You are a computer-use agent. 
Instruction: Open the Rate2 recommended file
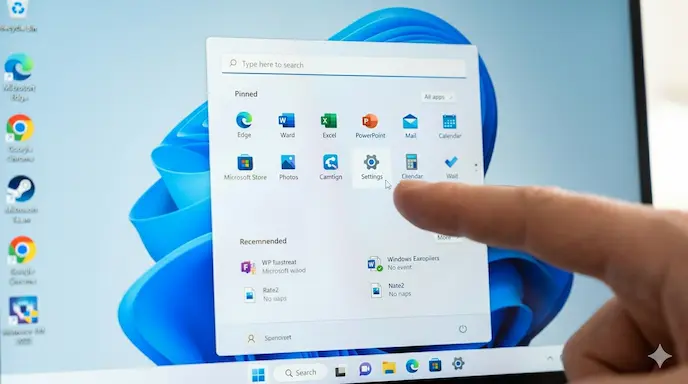265,294
